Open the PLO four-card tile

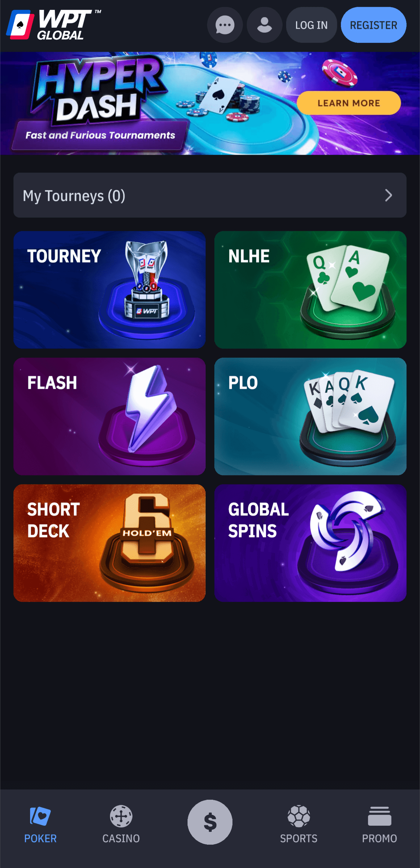[x=310, y=416]
